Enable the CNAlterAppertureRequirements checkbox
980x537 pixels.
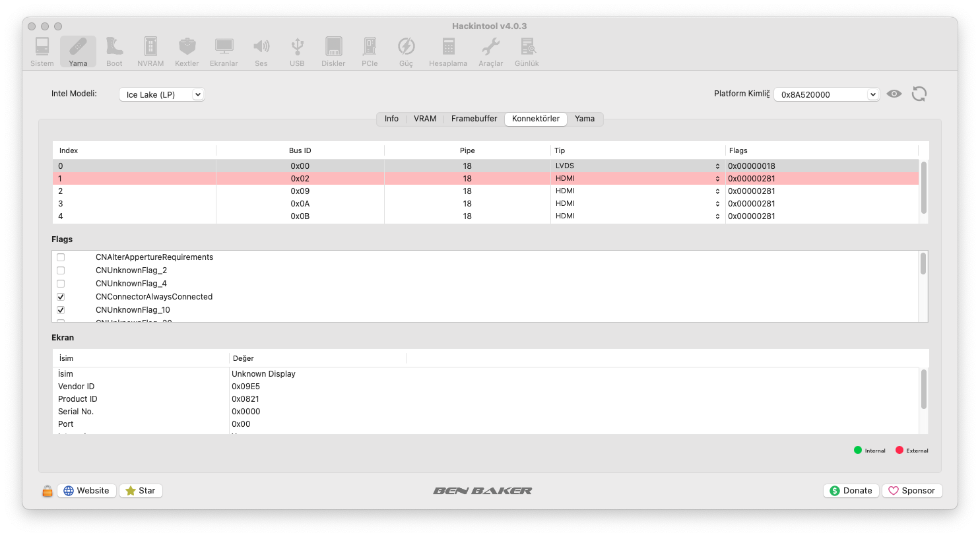pyautogui.click(x=61, y=257)
